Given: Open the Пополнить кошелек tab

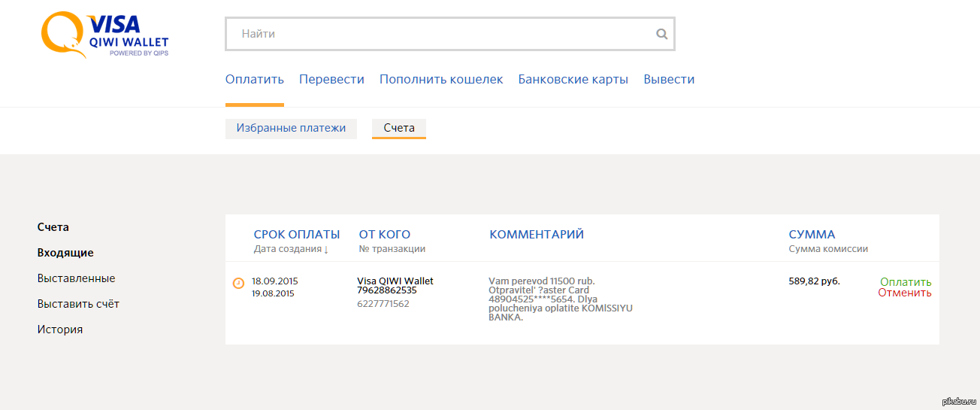Looking at the screenshot, I should 441,79.
